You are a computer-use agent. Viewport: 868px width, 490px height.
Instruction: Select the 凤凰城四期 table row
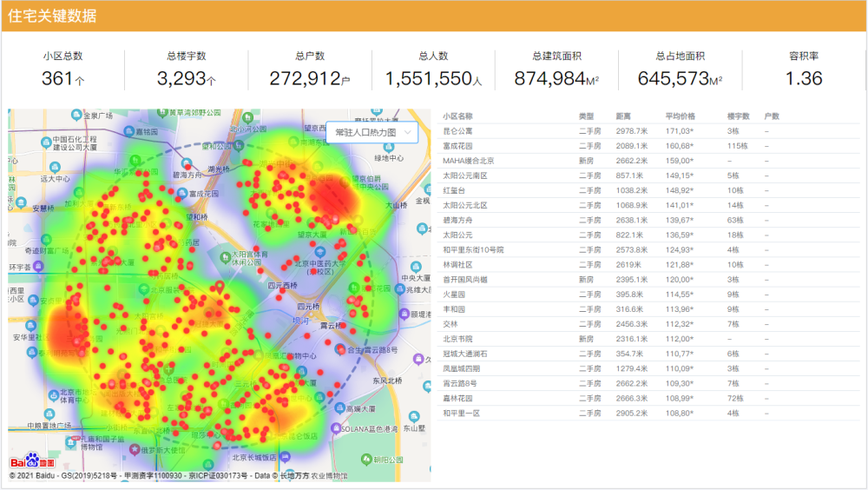click(648, 368)
